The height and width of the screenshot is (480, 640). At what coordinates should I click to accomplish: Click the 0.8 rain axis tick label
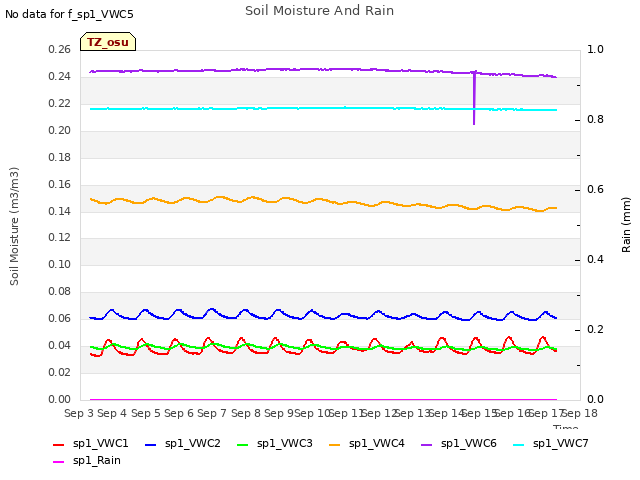pos(595,120)
